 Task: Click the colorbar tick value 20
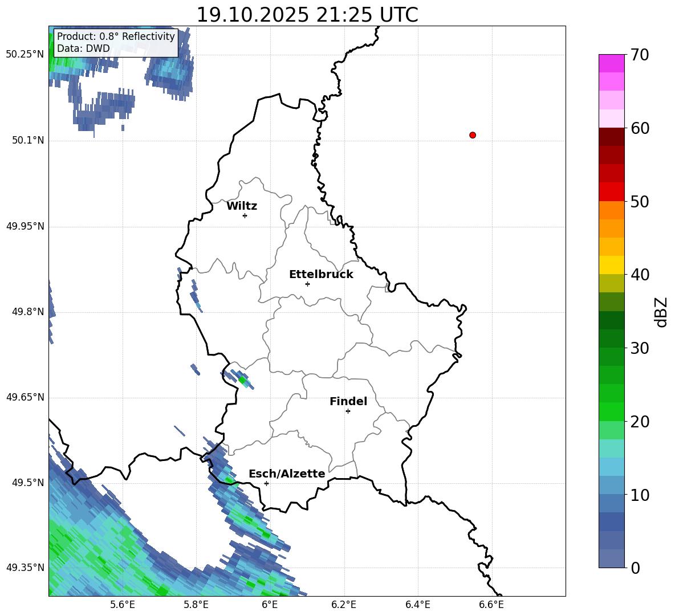coord(640,422)
